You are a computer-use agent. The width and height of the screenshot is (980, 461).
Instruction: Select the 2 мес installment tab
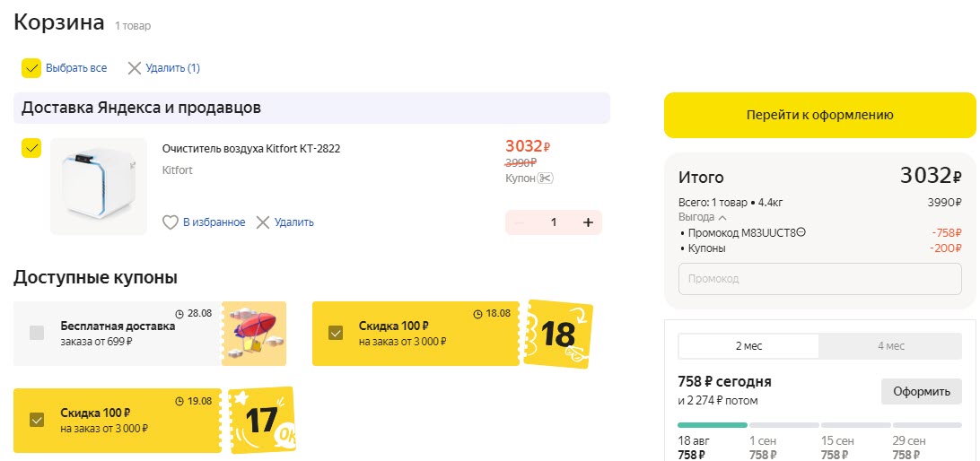tap(749, 346)
